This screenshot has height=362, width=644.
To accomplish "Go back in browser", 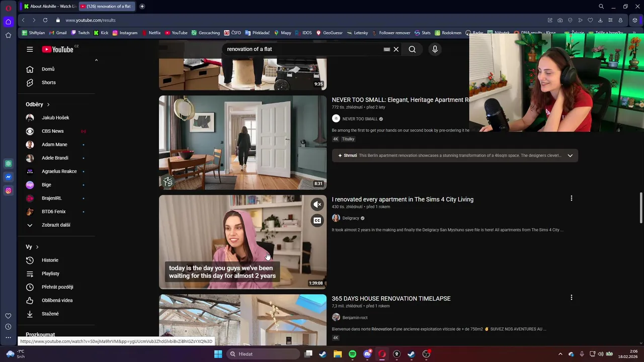I will pyautogui.click(x=23, y=20).
